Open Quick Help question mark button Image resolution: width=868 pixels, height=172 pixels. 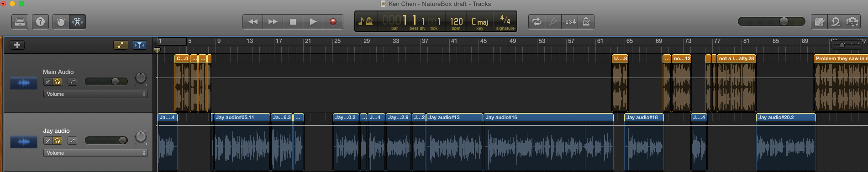41,21
